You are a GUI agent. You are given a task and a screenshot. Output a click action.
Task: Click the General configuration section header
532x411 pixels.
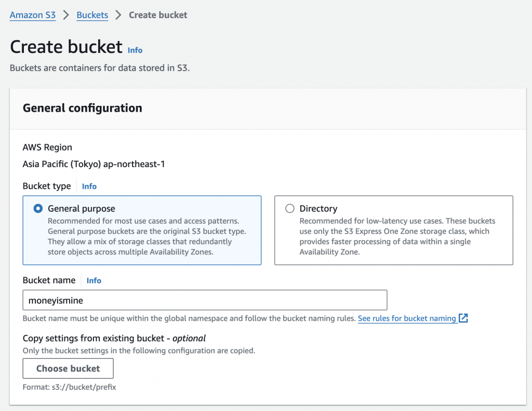pos(83,108)
